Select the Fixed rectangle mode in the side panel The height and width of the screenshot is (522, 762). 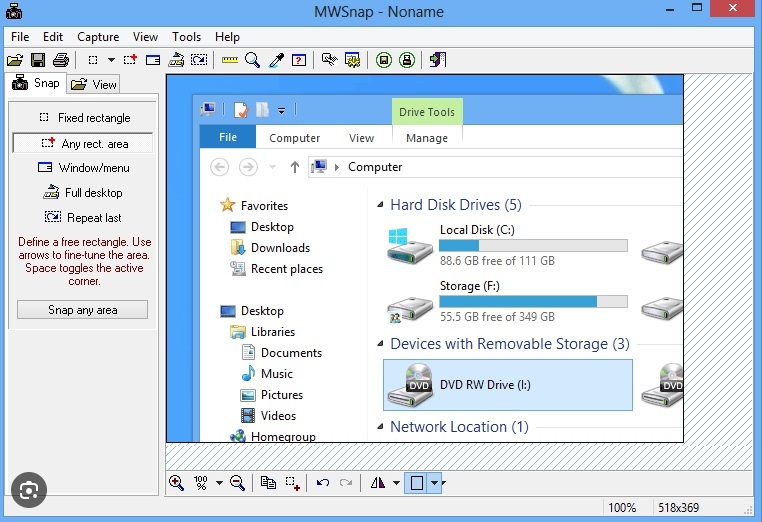(84, 118)
